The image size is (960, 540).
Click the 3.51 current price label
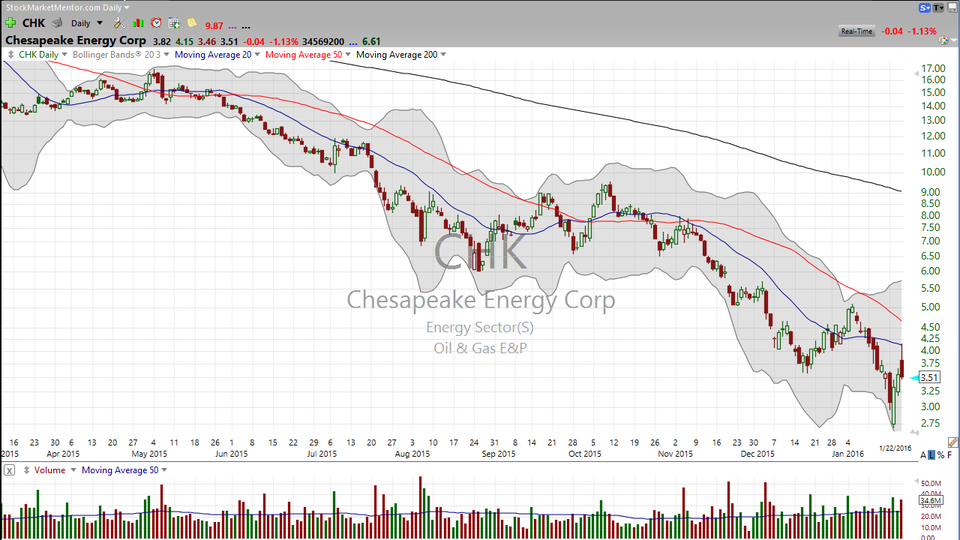929,378
